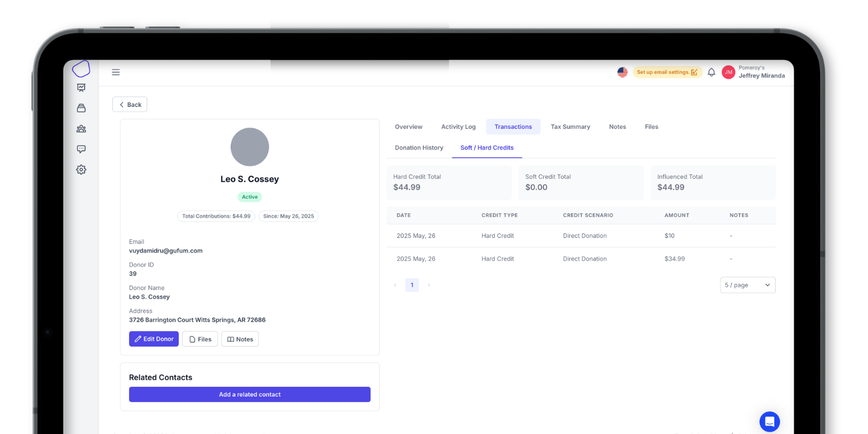Click the Jeffrey Miranda user name
Screen dimensions: 868x434
(x=762, y=76)
